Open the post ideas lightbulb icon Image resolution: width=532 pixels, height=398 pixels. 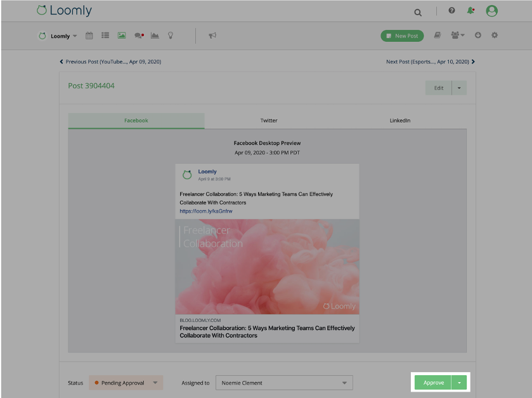point(171,36)
